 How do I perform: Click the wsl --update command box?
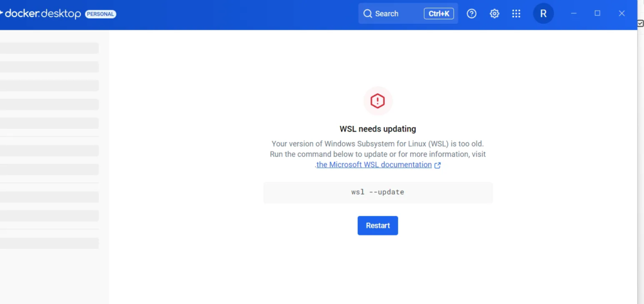(377, 192)
